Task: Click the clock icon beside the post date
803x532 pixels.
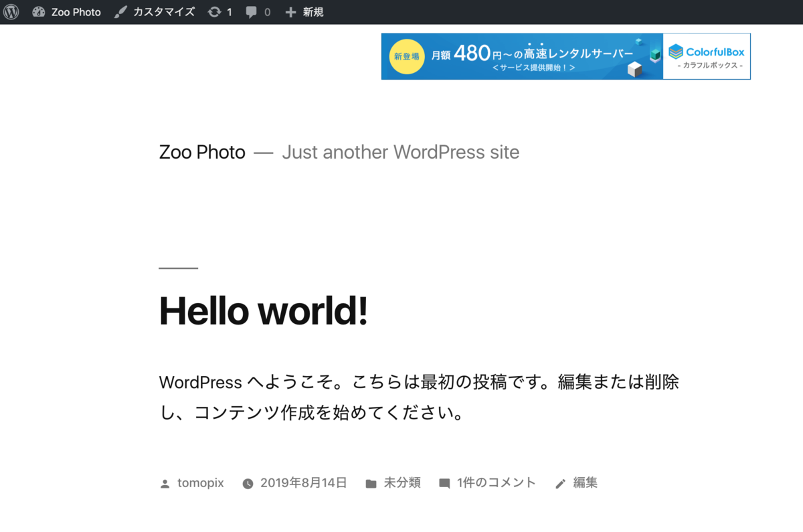Action: tap(248, 482)
